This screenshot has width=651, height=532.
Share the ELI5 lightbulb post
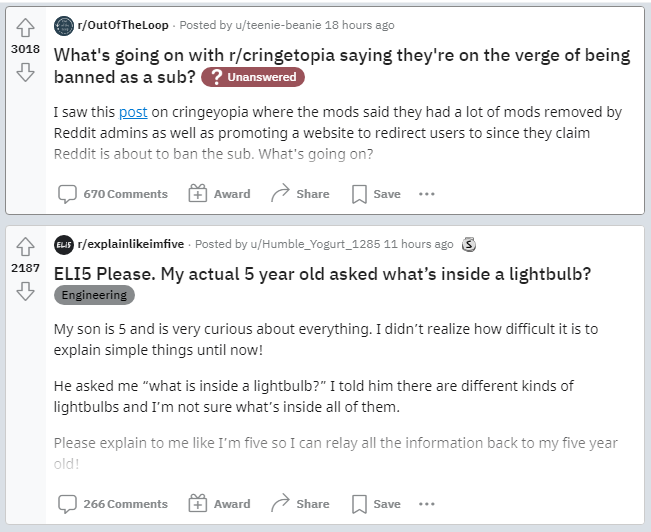[x=300, y=504]
